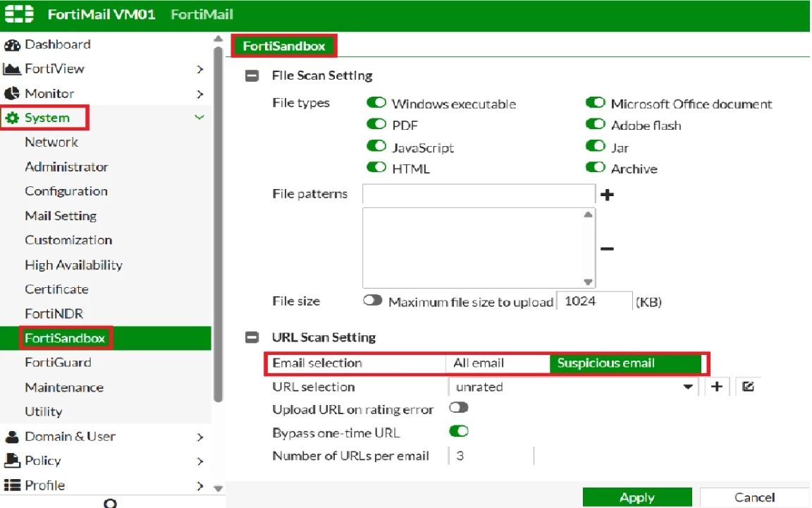The image size is (812, 508).
Task: Click the file patterns list box
Action: click(x=479, y=248)
